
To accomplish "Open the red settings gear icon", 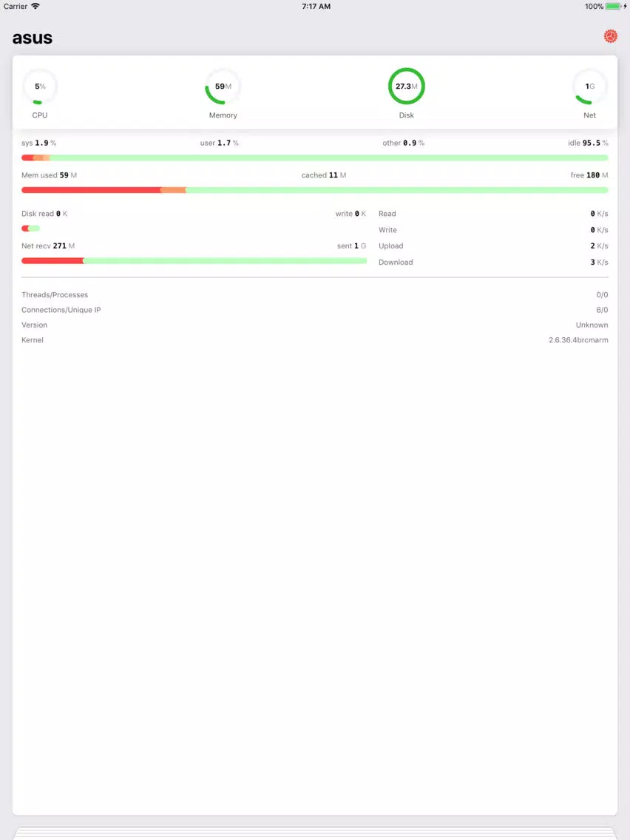I will (x=610, y=36).
